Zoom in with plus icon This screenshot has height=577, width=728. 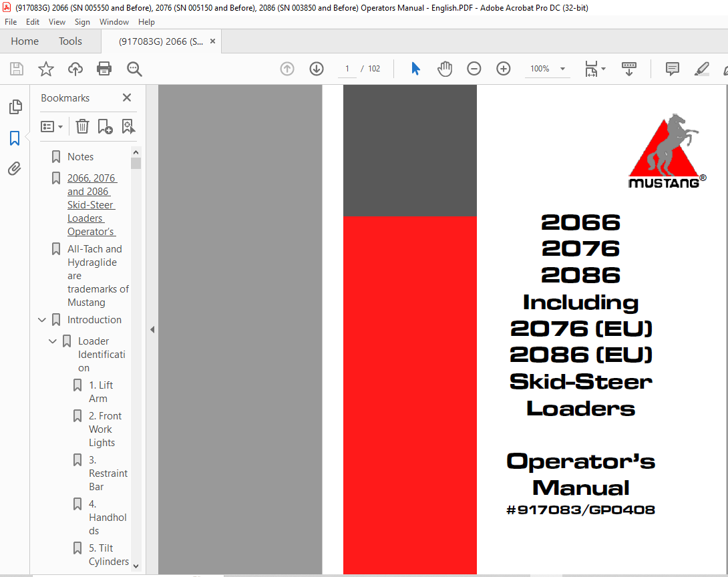[504, 69]
